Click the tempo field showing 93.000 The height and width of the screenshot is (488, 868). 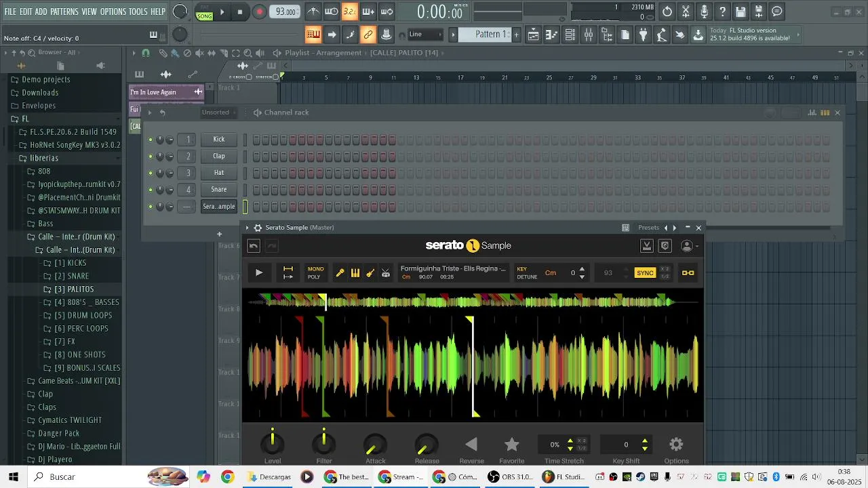pos(285,12)
